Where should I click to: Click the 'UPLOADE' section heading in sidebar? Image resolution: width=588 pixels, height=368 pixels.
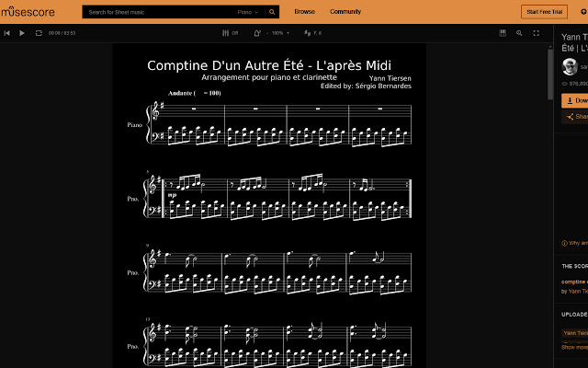[x=574, y=315]
